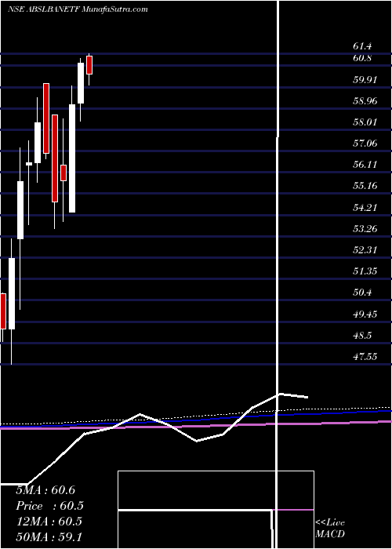Click the NSE ABSLBANETF MunafaSutra.com title
The width and height of the screenshot is (392, 549).
tap(78, 9)
